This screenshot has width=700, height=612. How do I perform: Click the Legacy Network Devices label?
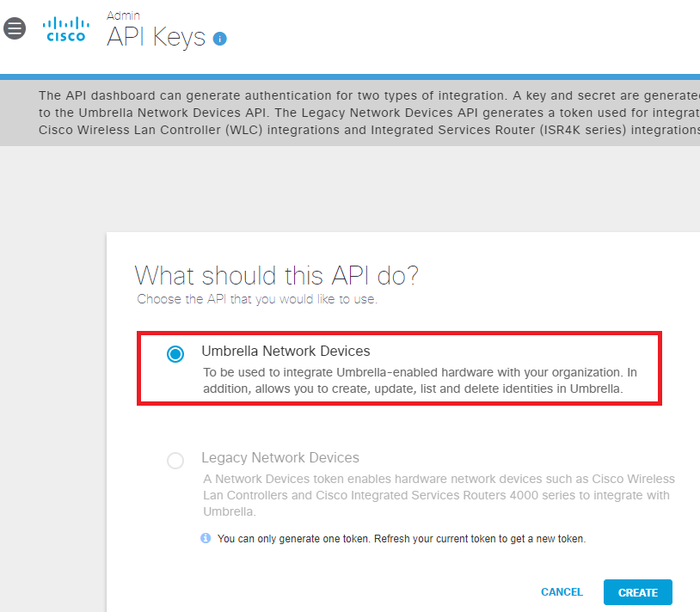point(280,457)
